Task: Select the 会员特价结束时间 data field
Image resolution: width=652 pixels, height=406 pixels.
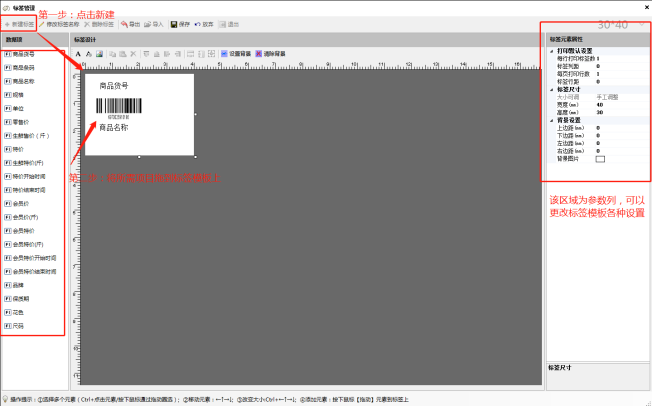Action: point(30,272)
